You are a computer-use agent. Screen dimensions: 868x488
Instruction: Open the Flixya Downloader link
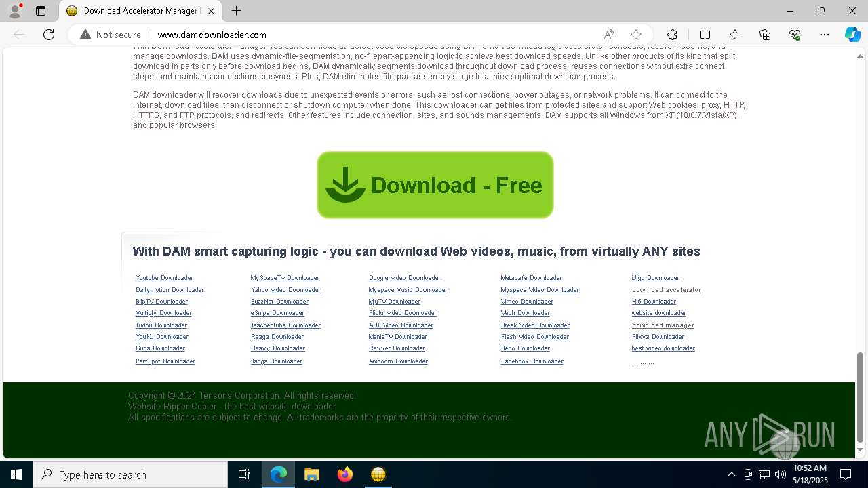click(658, 337)
